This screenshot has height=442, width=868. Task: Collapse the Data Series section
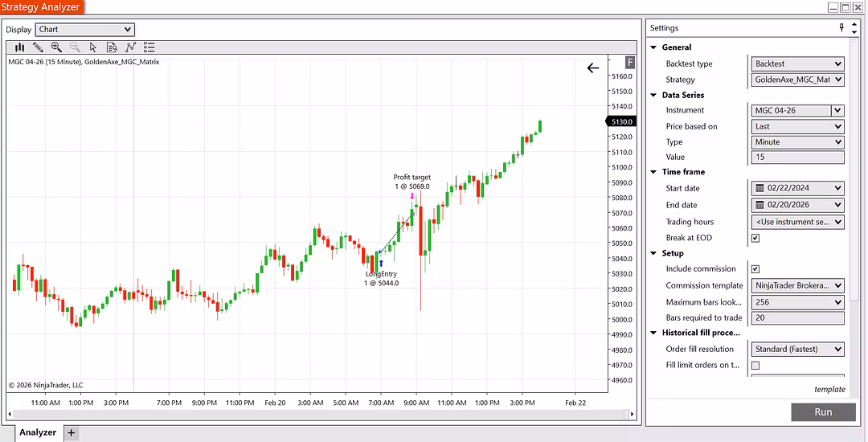[x=653, y=95]
